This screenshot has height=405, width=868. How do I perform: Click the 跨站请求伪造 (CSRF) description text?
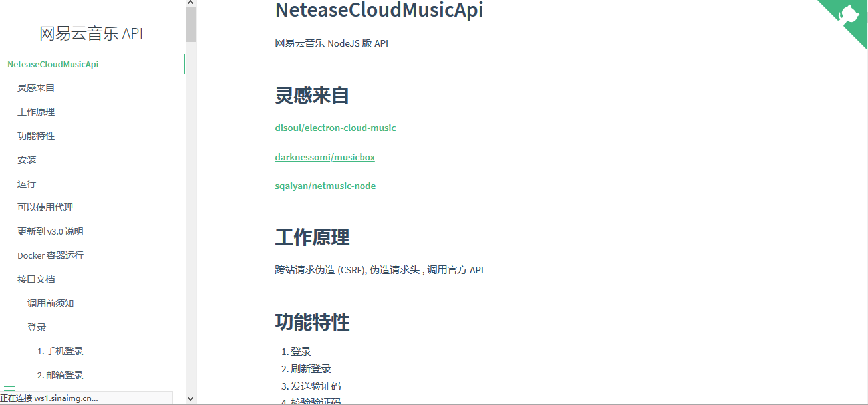379,270
